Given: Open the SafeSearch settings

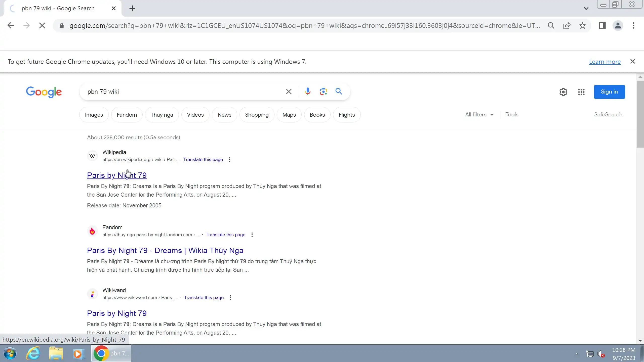Looking at the screenshot, I should pyautogui.click(x=608, y=115).
